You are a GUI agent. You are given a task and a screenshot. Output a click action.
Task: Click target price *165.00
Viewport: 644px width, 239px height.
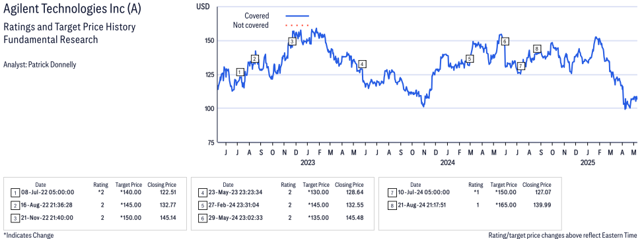point(506,205)
